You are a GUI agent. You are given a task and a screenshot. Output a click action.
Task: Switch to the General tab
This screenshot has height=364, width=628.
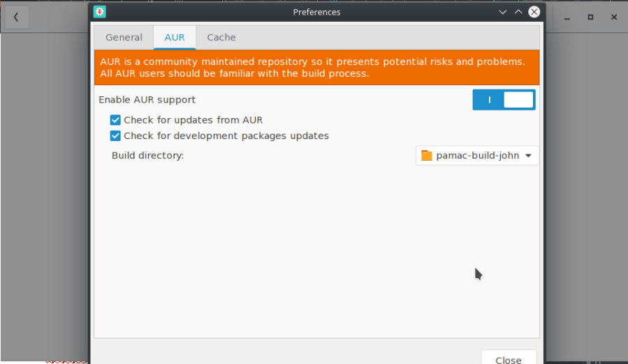coord(124,38)
